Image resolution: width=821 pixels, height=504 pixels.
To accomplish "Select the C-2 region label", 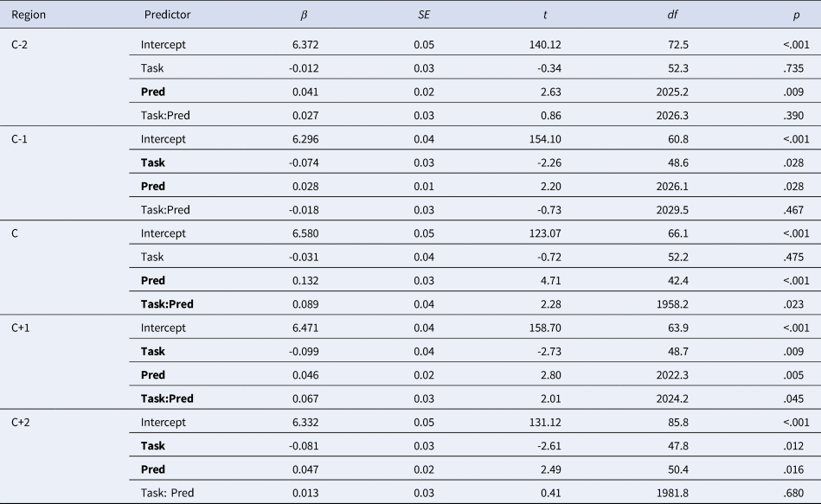I will 21,44.
